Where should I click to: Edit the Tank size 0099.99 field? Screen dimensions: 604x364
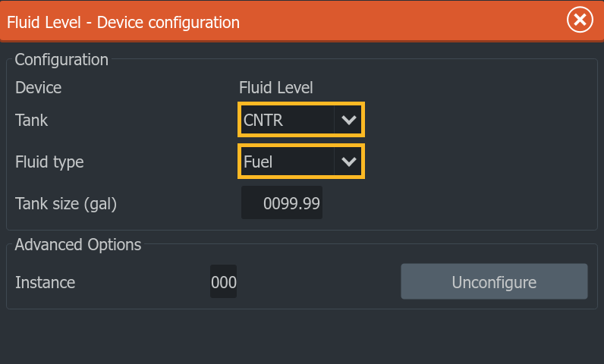(x=282, y=202)
